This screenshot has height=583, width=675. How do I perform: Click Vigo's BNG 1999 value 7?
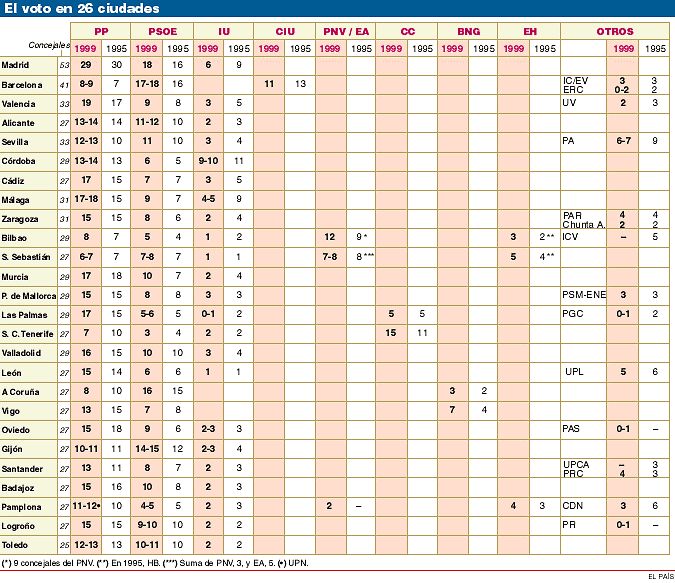tap(452, 409)
